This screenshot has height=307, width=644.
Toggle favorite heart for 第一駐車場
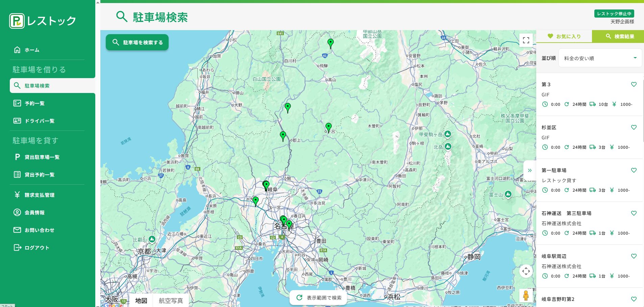pos(634,170)
